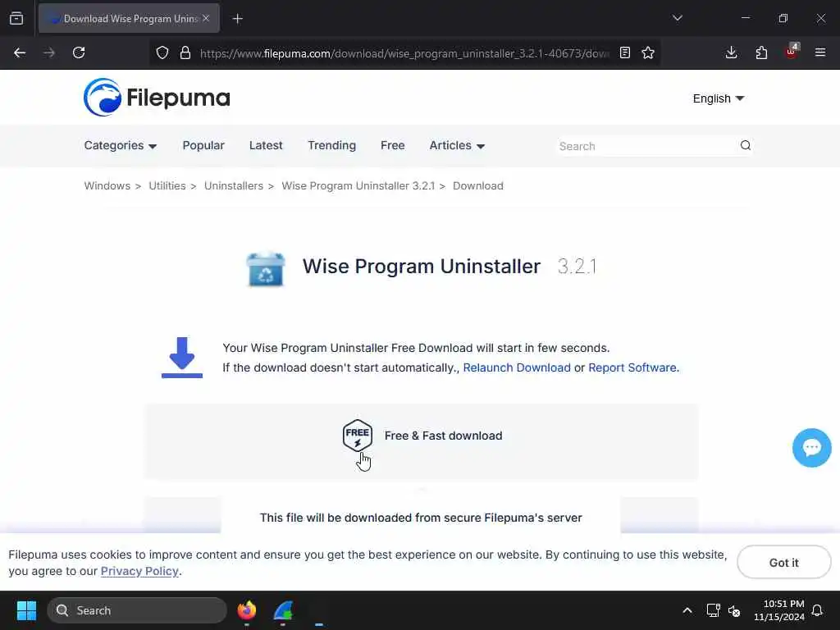
Task: Go to Uninstallers breadcrumb link
Action: pyautogui.click(x=234, y=186)
